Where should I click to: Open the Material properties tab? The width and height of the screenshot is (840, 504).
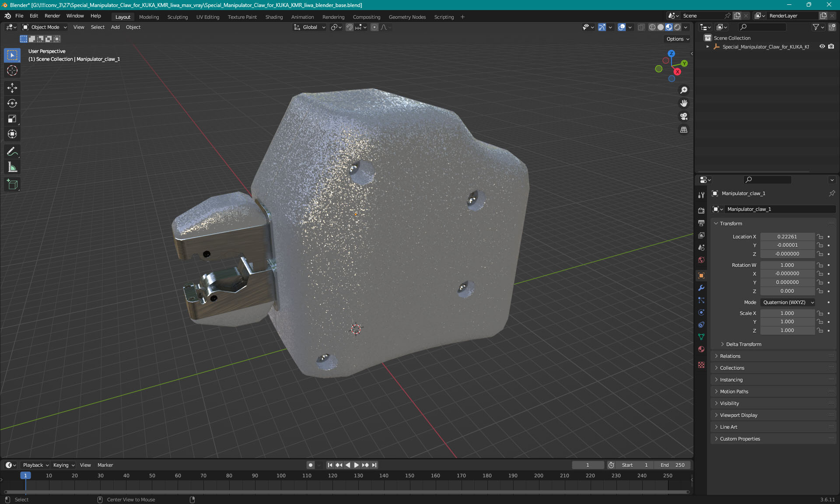pyautogui.click(x=701, y=349)
